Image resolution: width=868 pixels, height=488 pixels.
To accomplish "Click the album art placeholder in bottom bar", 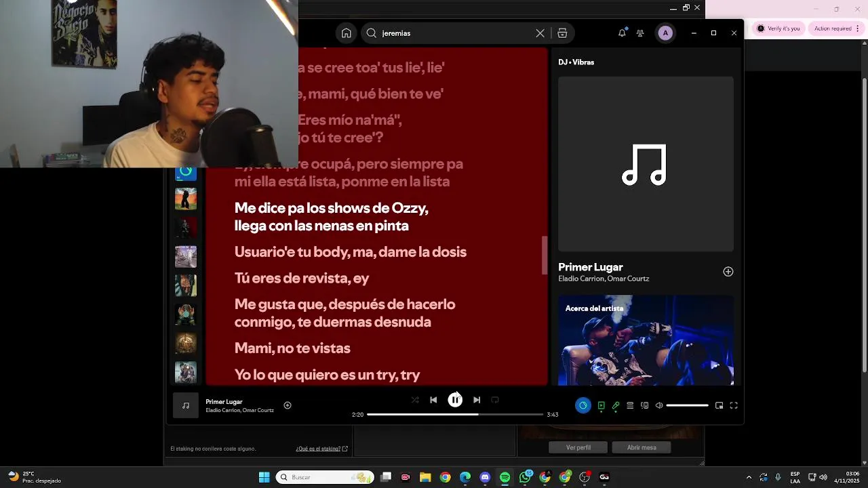I will (186, 405).
